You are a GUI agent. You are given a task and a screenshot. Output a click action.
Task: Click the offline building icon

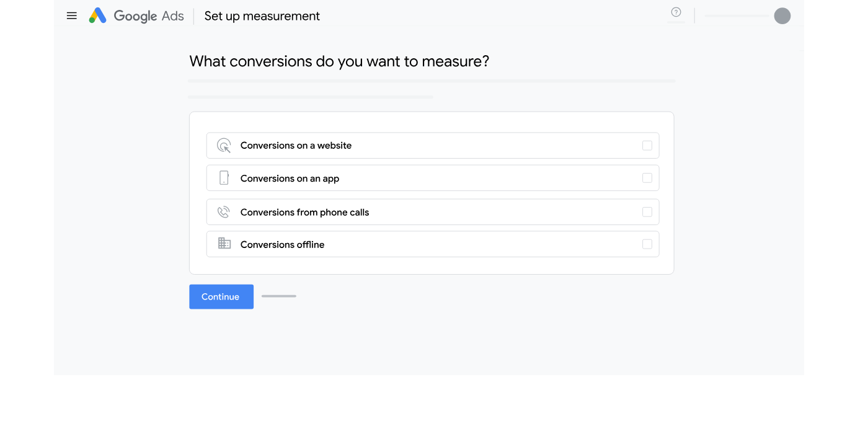224,244
